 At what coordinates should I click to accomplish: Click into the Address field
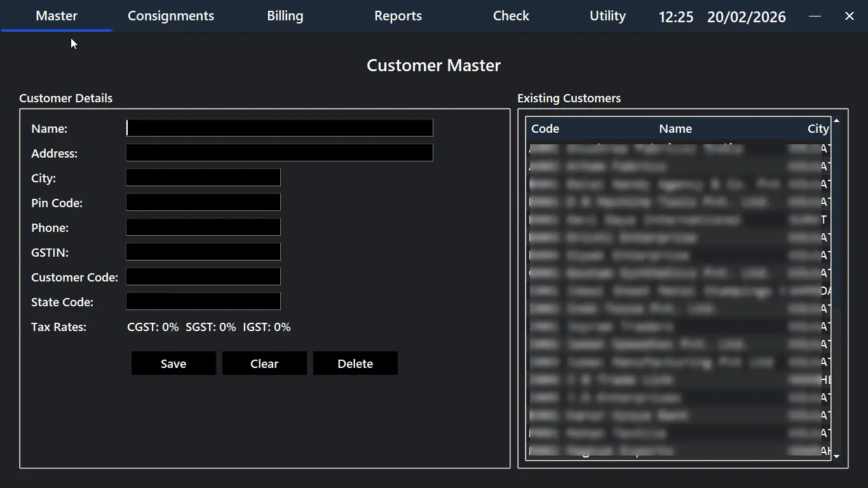(x=280, y=153)
